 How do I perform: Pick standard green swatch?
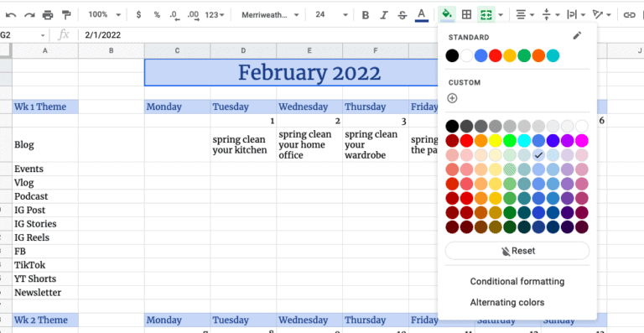point(524,55)
